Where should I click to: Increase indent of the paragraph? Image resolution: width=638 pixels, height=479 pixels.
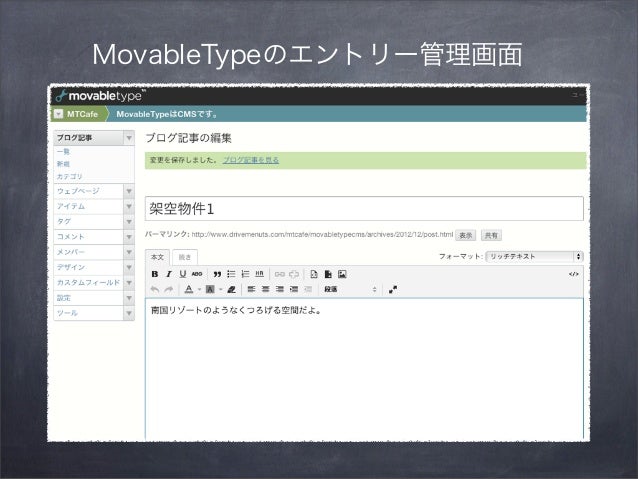pos(294,289)
